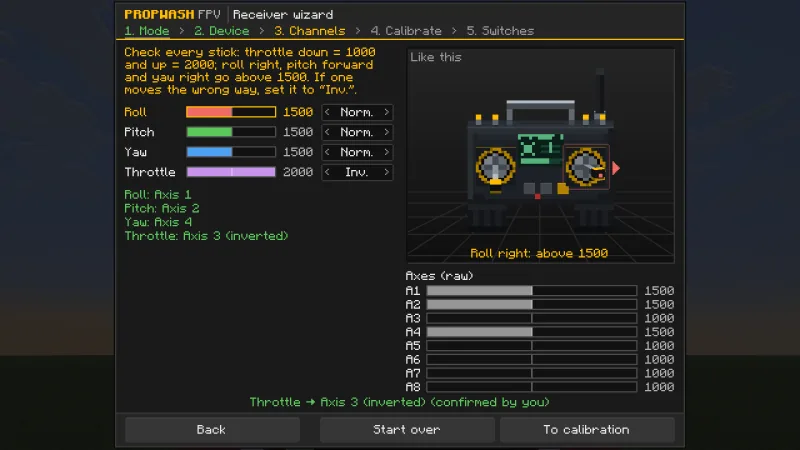Click left arrow of Throttle direction selector
The width and height of the screenshot is (800, 450).
coord(328,172)
